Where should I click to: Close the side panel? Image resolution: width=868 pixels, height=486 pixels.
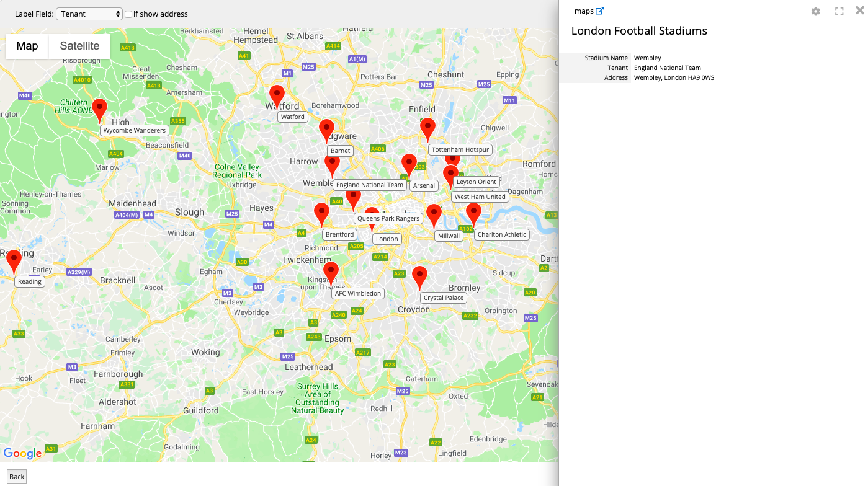coord(860,11)
